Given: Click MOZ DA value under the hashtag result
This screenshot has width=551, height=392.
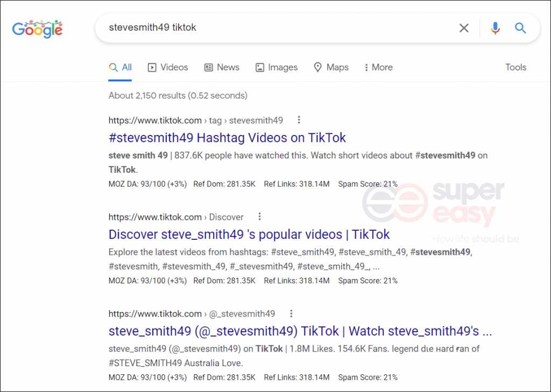Looking at the screenshot, I should 147,184.
